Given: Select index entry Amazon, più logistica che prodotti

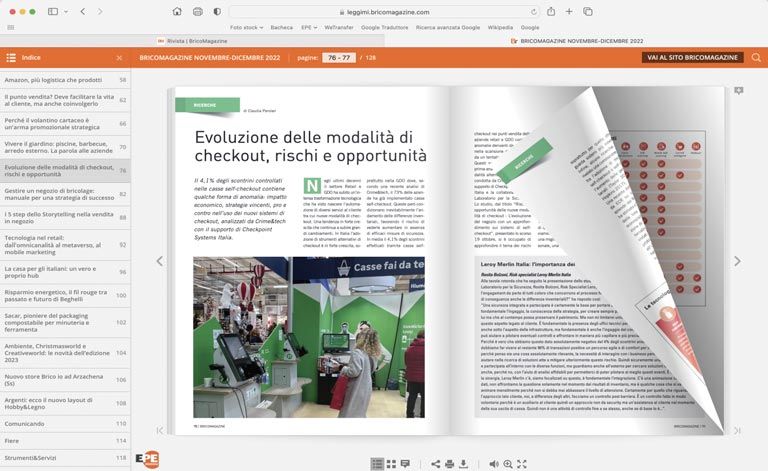Looking at the screenshot, I should click(65, 80).
